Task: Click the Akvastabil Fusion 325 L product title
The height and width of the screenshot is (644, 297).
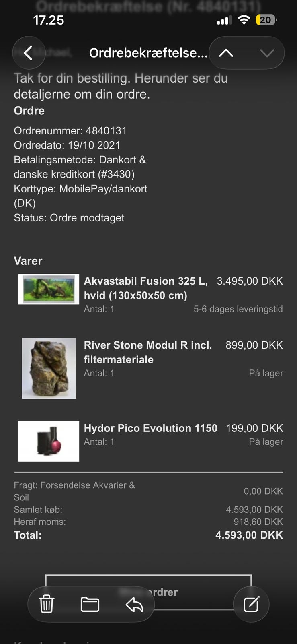Action: (145, 288)
